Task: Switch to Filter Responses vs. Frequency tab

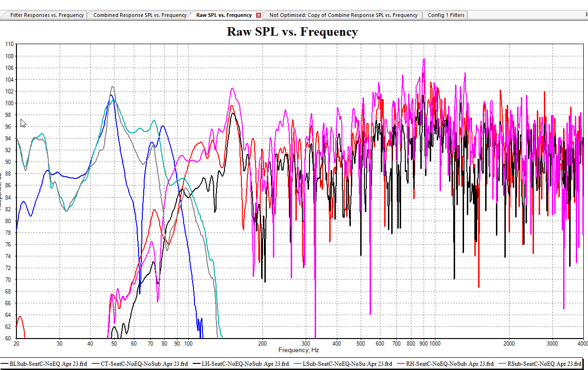Action: click(46, 15)
